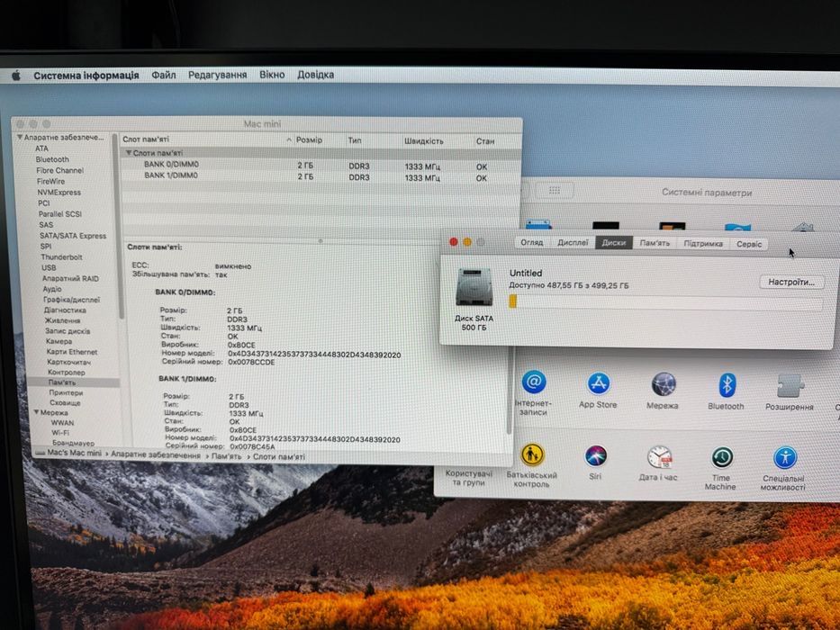Image resolution: width=840 pixels, height=630 pixels.
Task: Select WWAN under Мережа
Action: 63,423
